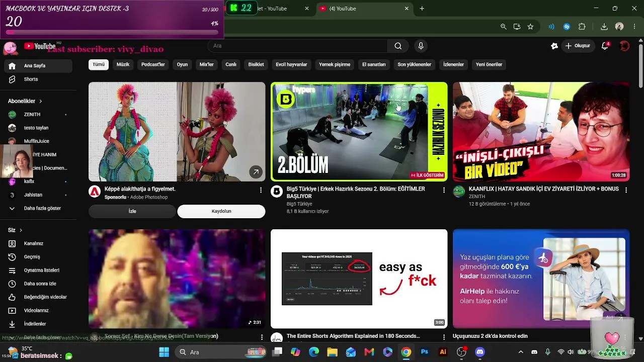
Task: Open options menu for Big5 Türkiye video
Action: tap(444, 190)
